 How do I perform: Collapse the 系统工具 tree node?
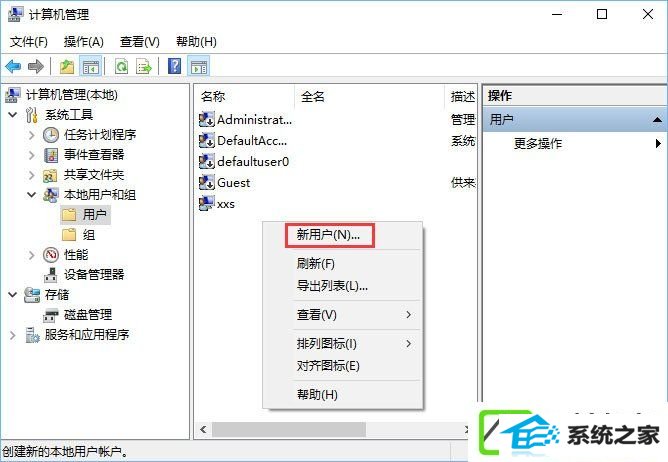click(13, 115)
